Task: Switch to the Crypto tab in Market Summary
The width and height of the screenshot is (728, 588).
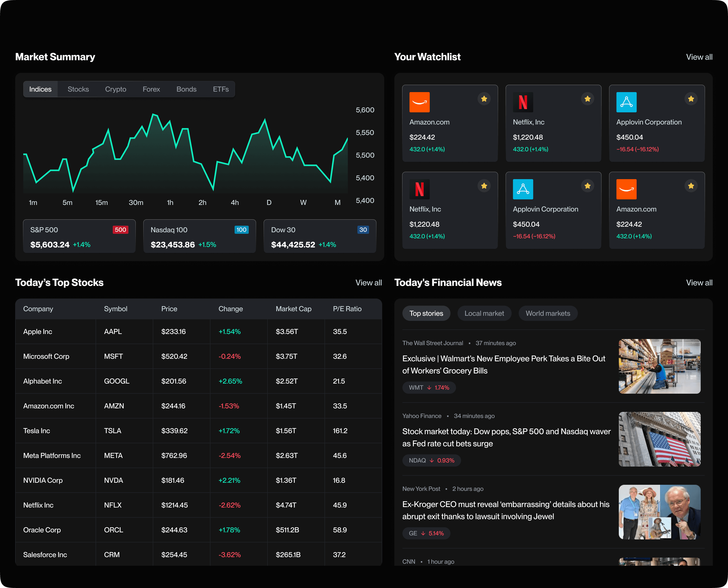Action: pyautogui.click(x=116, y=89)
